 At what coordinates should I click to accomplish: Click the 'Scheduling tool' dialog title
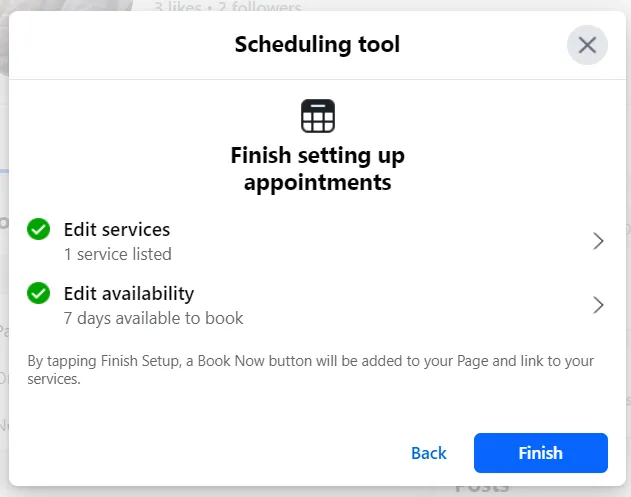[317, 44]
